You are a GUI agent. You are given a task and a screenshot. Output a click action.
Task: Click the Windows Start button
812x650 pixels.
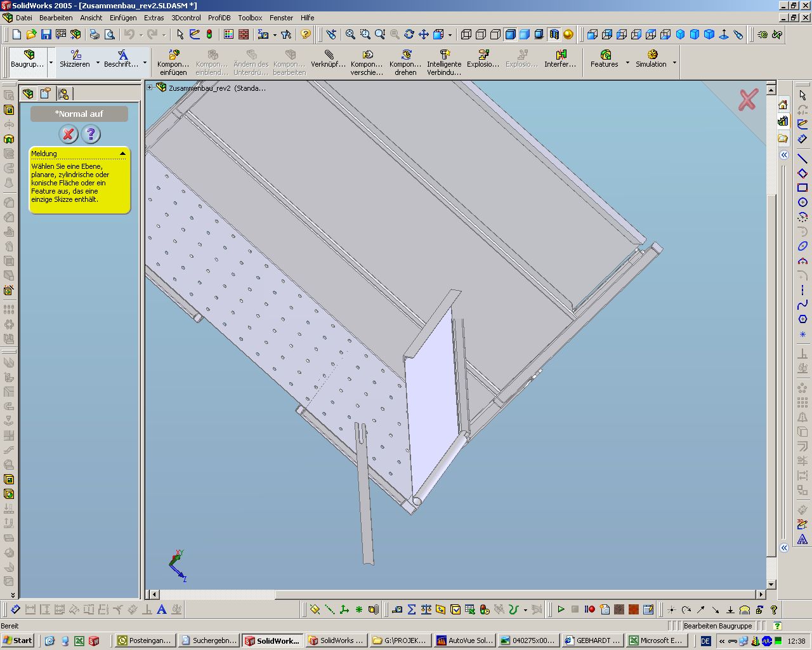[x=17, y=640]
